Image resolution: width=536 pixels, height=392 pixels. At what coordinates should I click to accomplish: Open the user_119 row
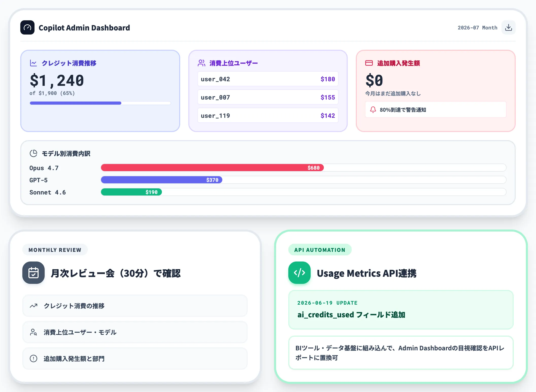(x=268, y=116)
